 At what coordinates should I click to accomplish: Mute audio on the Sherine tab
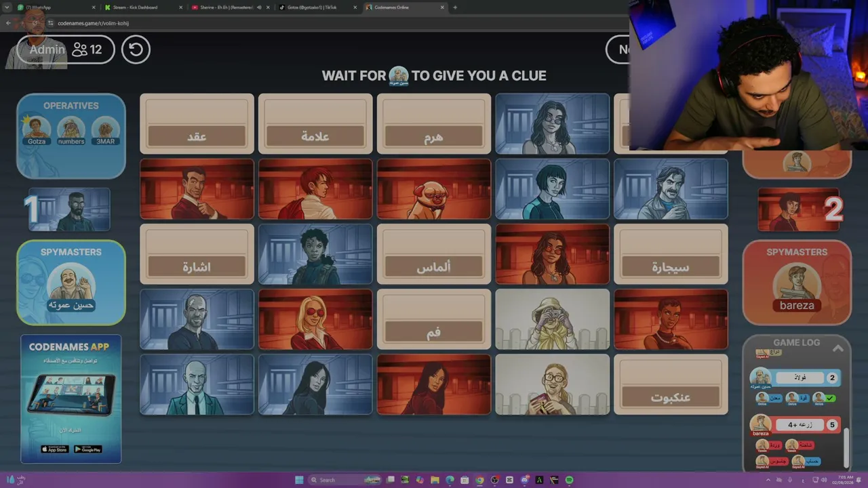tap(259, 7)
